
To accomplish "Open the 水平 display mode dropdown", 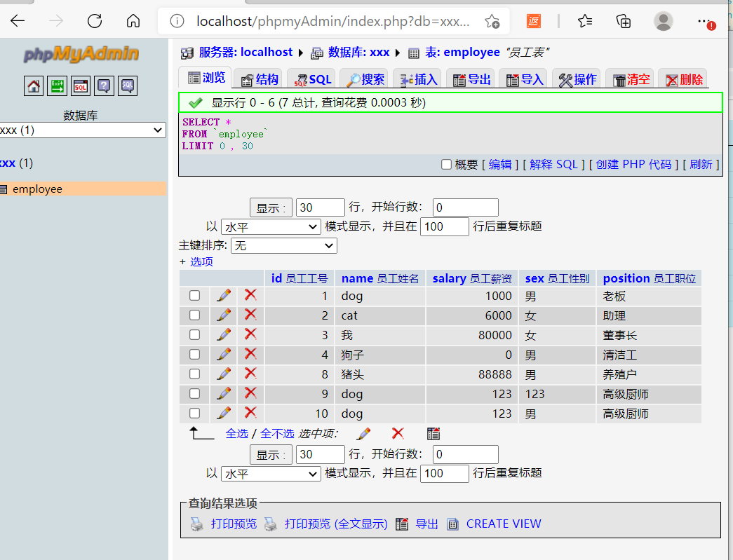I will pos(270,226).
